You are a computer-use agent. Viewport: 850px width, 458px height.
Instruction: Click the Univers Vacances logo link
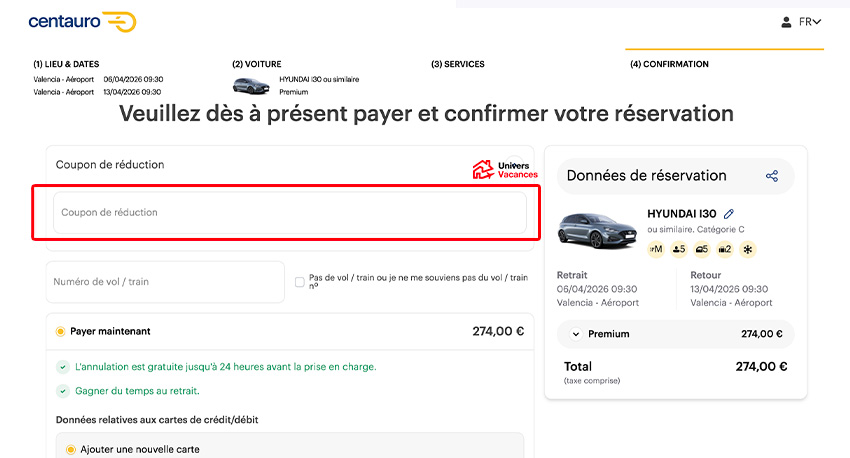(505, 170)
